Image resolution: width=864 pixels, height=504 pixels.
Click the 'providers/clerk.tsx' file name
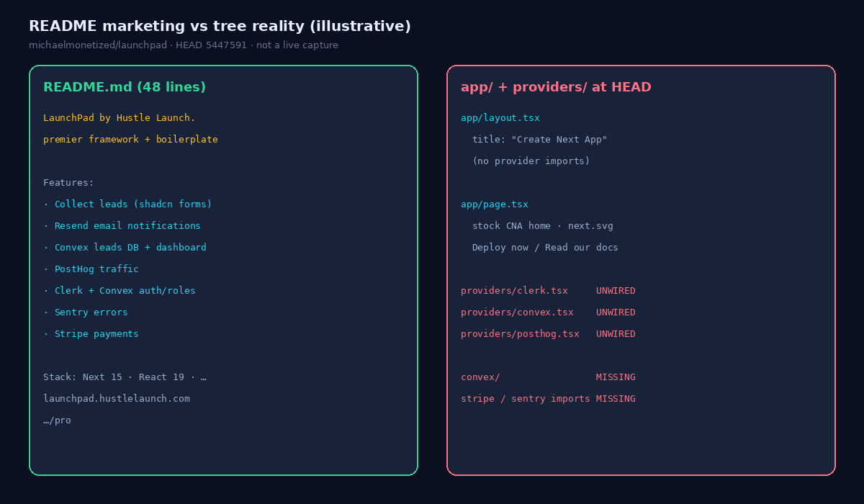click(514, 291)
